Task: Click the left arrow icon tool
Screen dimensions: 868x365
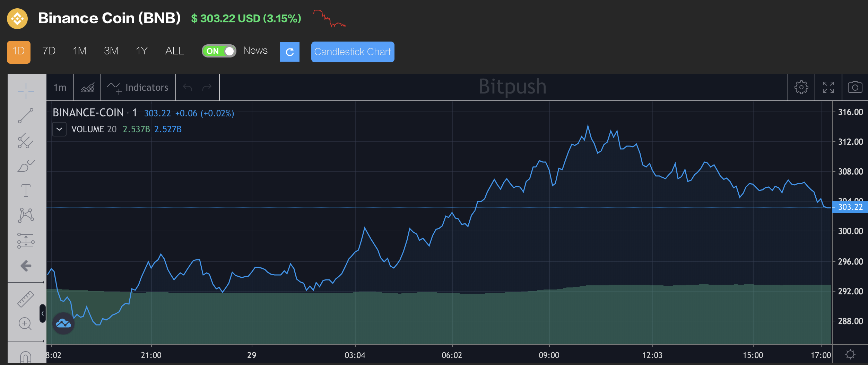Action: [26, 266]
